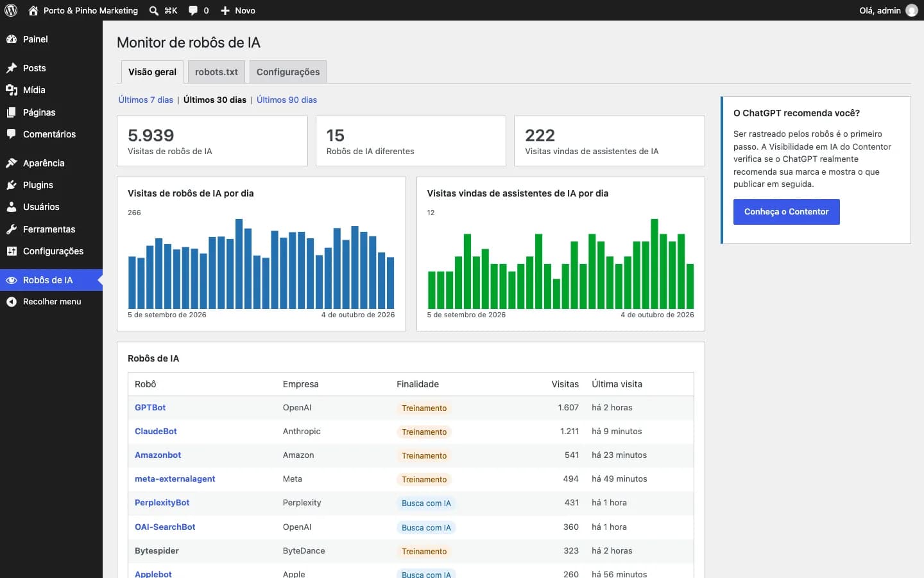Viewport: 924px width, 578px height.
Task: Switch to the robots.txt tab
Action: click(216, 72)
